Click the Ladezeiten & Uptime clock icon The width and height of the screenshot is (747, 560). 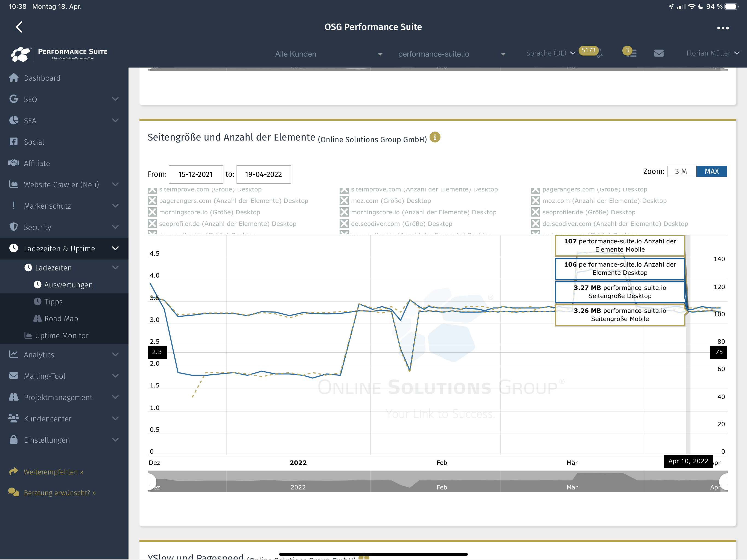13,248
